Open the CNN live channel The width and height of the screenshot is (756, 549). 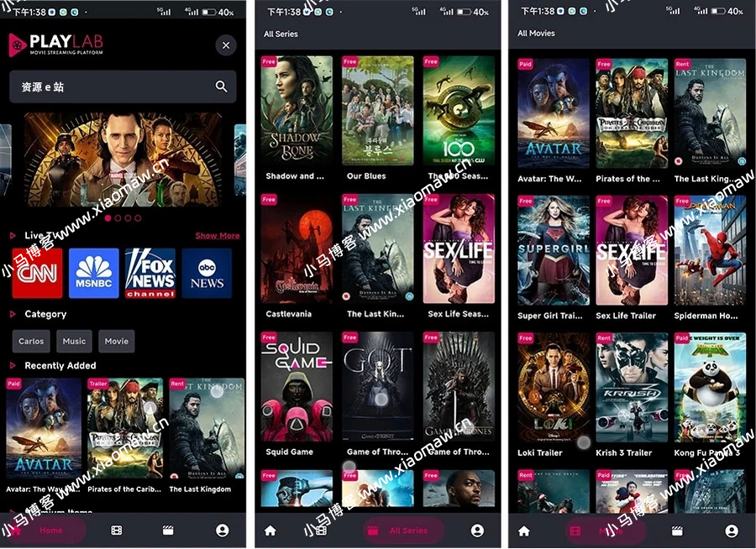pos(37,274)
